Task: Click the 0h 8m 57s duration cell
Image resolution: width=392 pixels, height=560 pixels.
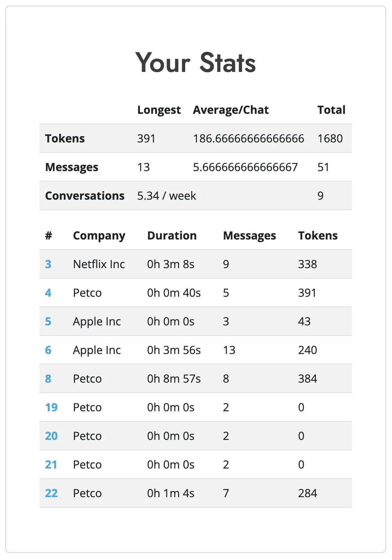Action: tap(174, 379)
